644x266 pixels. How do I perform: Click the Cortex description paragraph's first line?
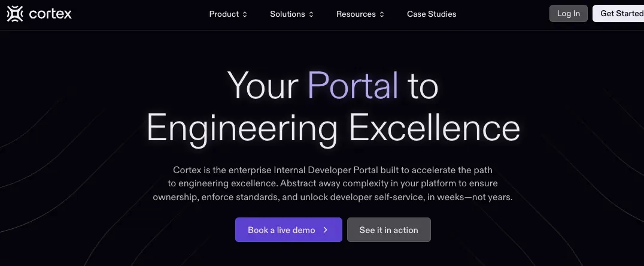coord(333,170)
